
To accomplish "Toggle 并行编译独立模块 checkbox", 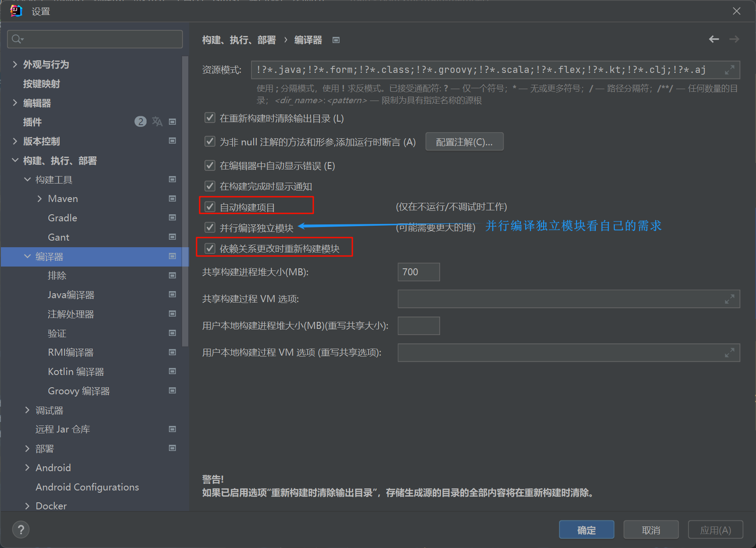I will click(x=210, y=227).
